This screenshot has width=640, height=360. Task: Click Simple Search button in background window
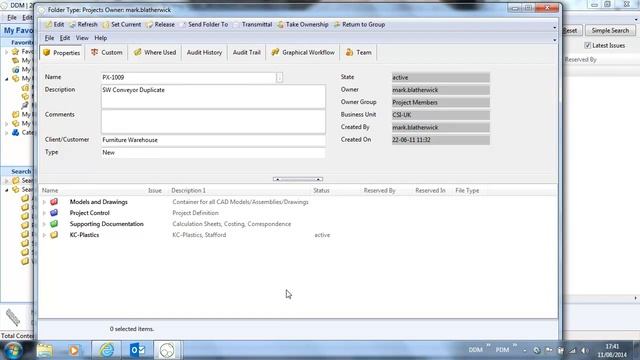pyautogui.click(x=610, y=31)
